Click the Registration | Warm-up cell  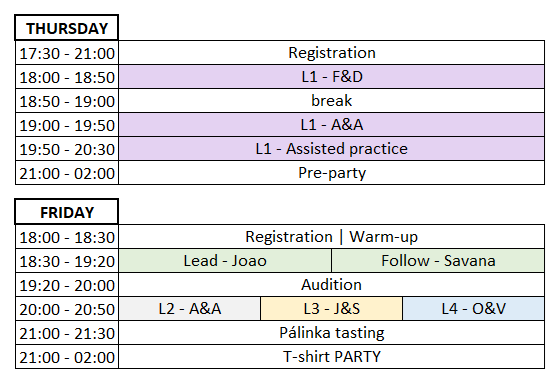(331, 237)
